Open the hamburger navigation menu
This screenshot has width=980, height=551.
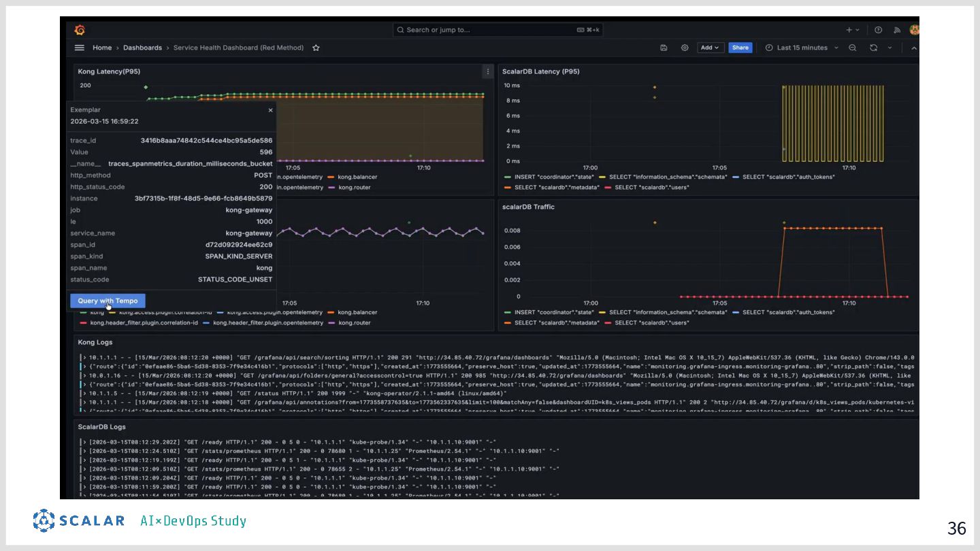[80, 48]
